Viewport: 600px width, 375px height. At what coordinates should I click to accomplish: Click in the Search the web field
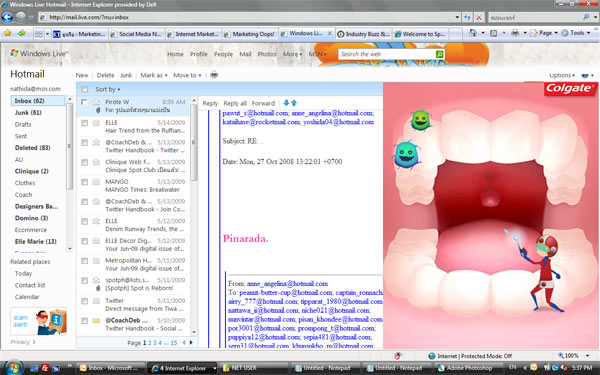point(386,54)
